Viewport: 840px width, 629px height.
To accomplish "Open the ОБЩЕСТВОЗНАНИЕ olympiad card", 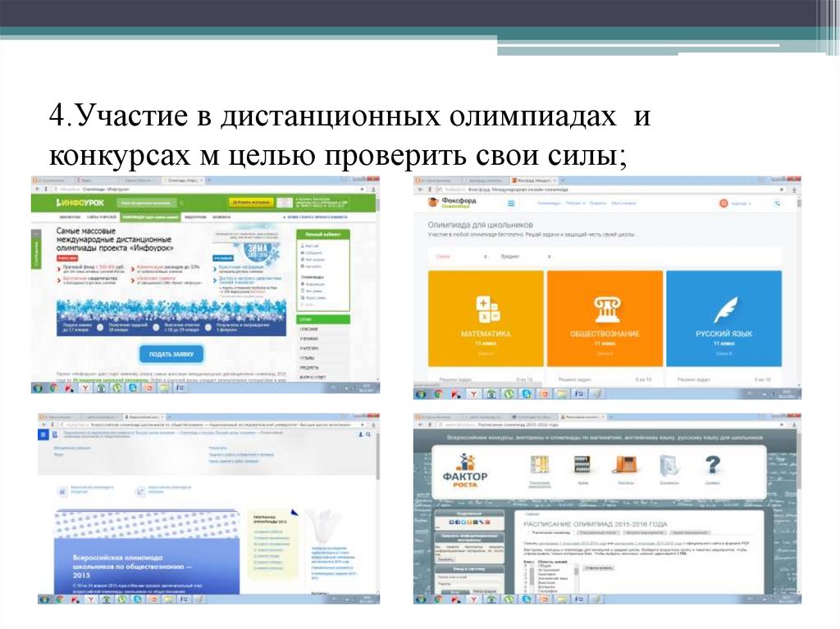I will pyautogui.click(x=605, y=318).
